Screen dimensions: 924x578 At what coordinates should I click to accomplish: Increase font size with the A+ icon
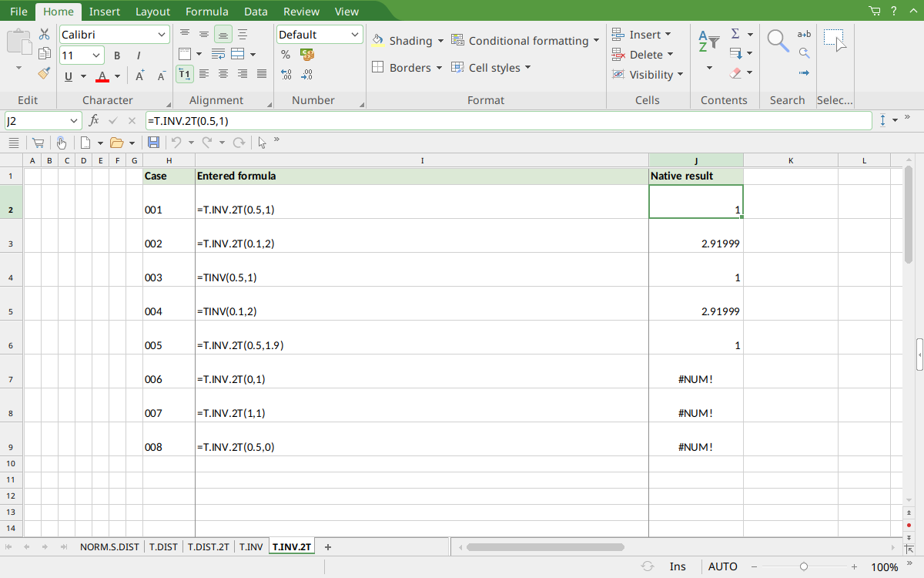[x=140, y=76]
